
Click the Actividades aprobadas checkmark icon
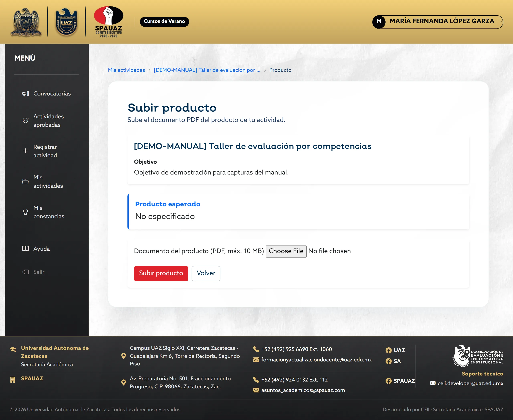tap(25, 121)
